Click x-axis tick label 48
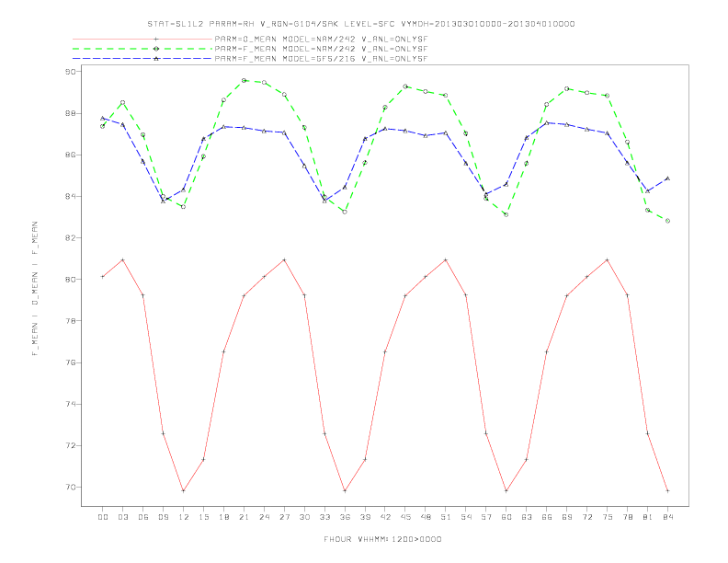Image resolution: width=728 pixels, height=563 pixels. [x=426, y=517]
